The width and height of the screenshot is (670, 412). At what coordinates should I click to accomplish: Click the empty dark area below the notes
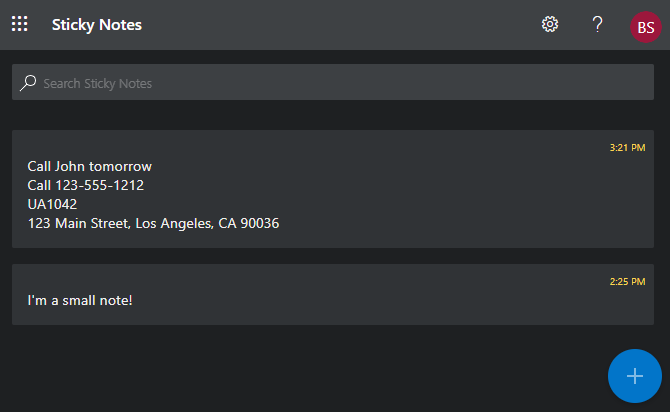pos(300,370)
